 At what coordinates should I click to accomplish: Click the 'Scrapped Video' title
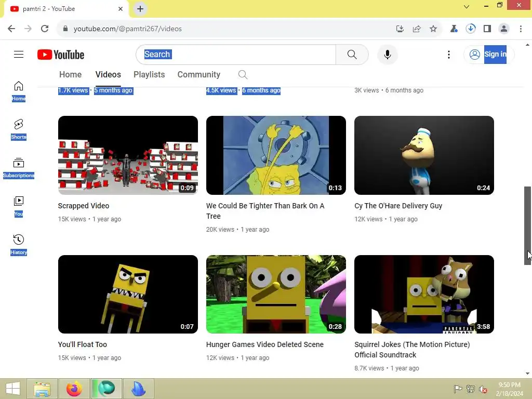(84, 206)
